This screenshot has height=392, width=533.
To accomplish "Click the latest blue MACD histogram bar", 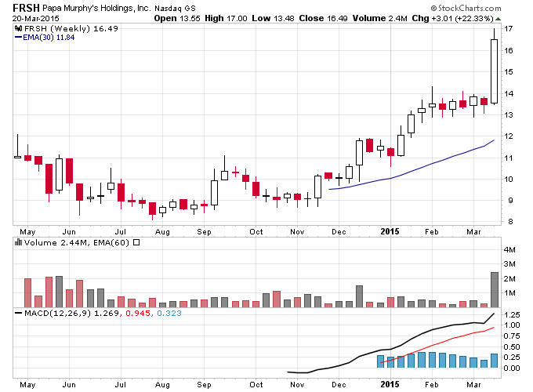I will tap(495, 361).
